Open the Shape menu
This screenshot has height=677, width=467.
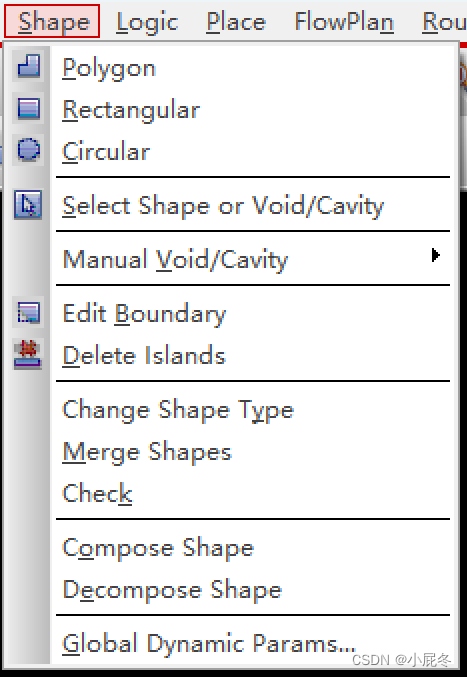[x=52, y=21]
